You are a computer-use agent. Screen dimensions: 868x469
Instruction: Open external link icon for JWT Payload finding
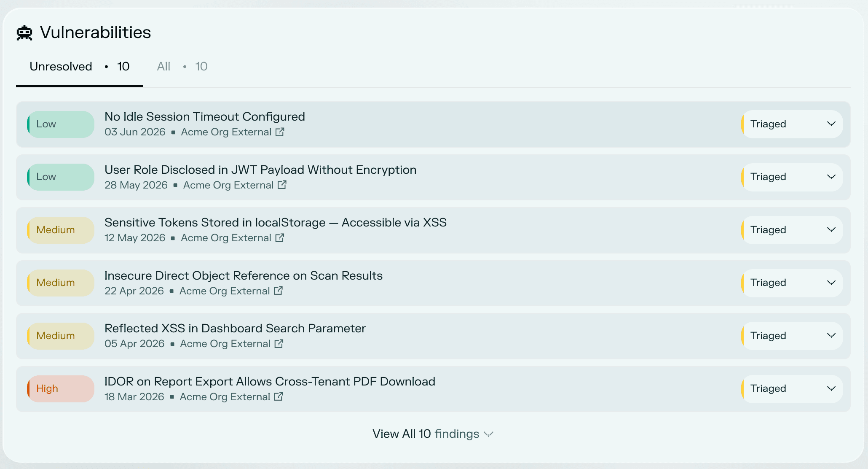coord(282,185)
